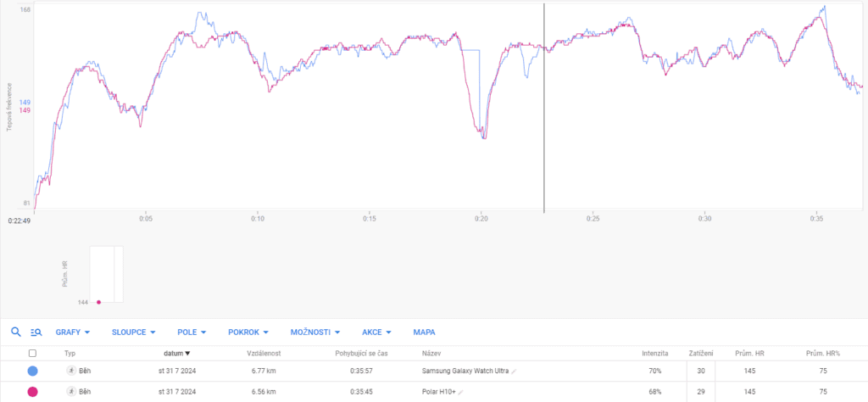This screenshot has height=402, width=868.
Task: Click the magnifier search icon
Action: tap(15, 332)
